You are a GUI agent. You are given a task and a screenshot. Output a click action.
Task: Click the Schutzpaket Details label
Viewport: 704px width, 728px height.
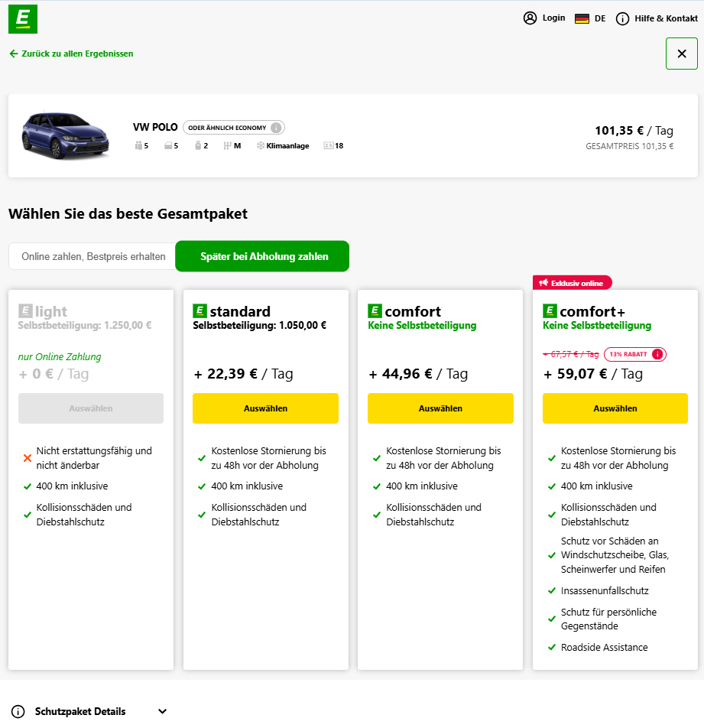80,711
